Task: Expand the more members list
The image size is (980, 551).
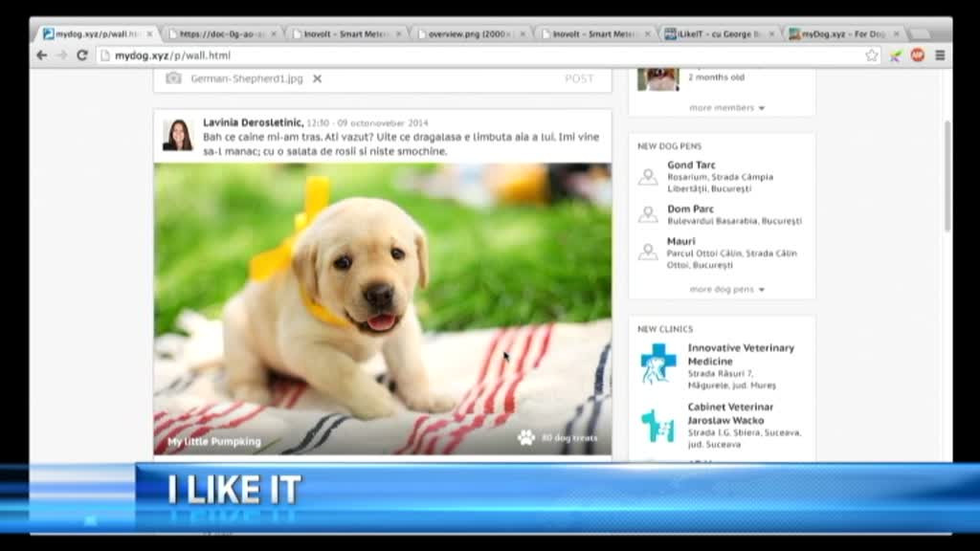Action: tap(726, 108)
